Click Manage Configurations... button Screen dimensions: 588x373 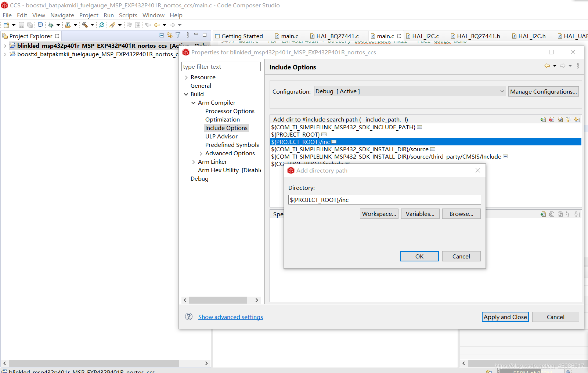pos(544,91)
